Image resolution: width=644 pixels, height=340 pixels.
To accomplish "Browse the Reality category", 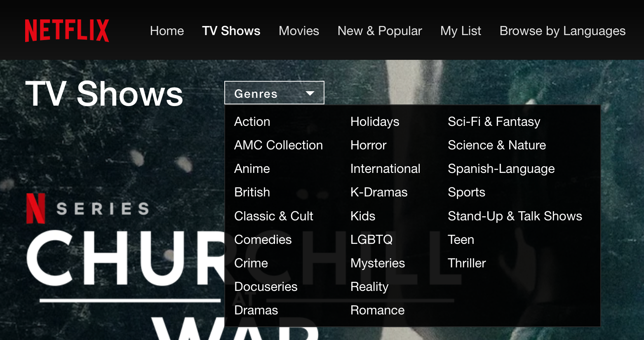I will 369,286.
